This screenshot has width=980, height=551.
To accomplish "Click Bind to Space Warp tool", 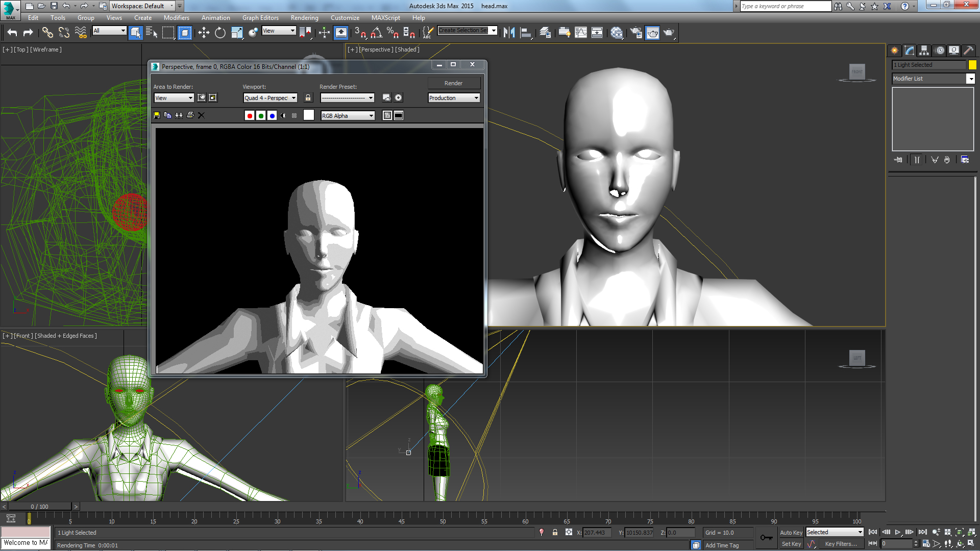I will click(x=81, y=33).
